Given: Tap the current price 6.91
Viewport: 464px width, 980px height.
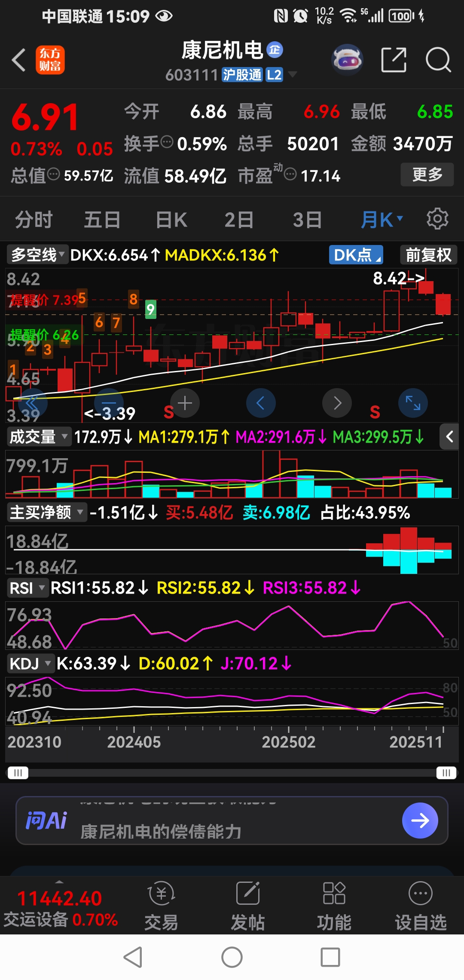Looking at the screenshot, I should tap(45, 117).
